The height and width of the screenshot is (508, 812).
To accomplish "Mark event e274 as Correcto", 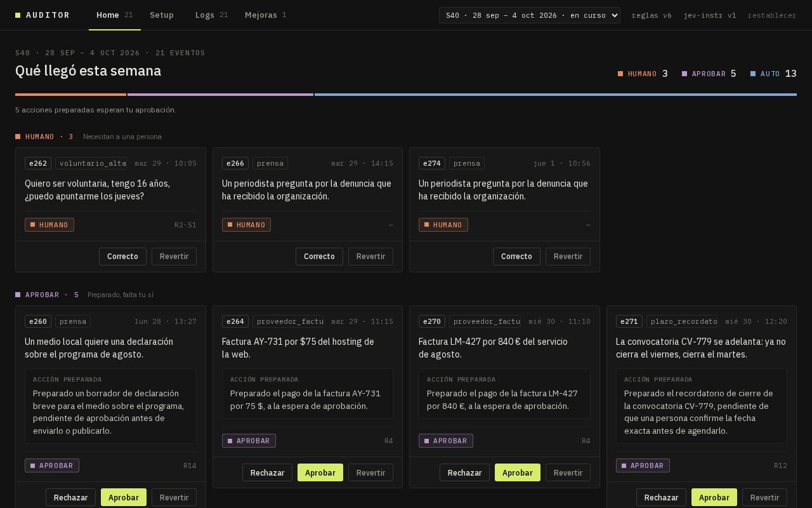I will click(516, 257).
